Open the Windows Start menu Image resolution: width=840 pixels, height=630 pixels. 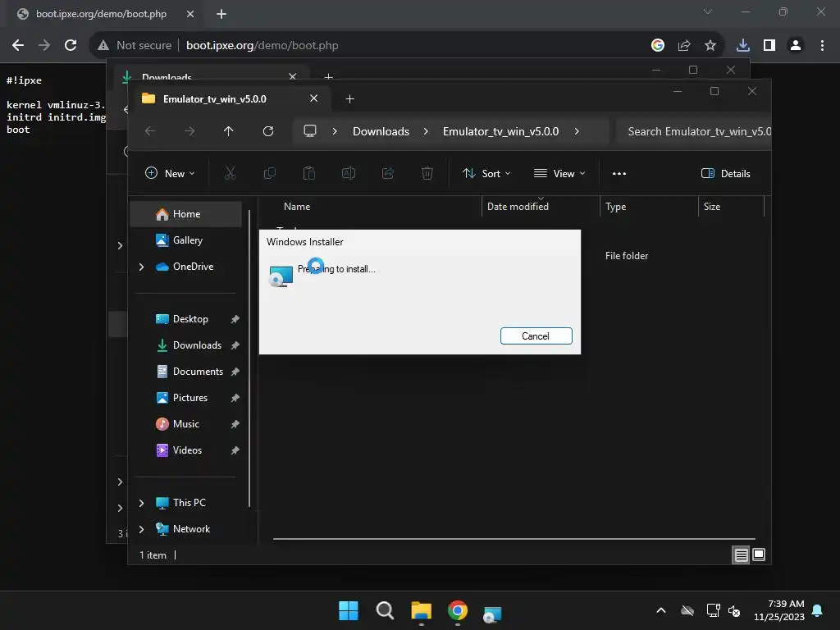coord(348,610)
